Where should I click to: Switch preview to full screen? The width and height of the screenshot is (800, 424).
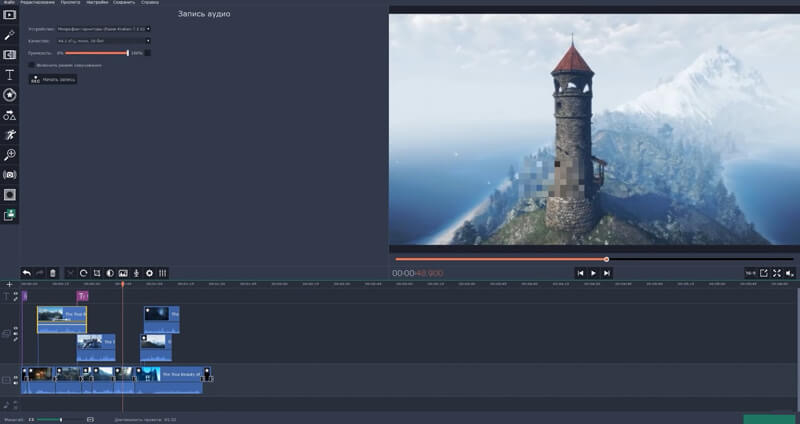[x=777, y=273]
